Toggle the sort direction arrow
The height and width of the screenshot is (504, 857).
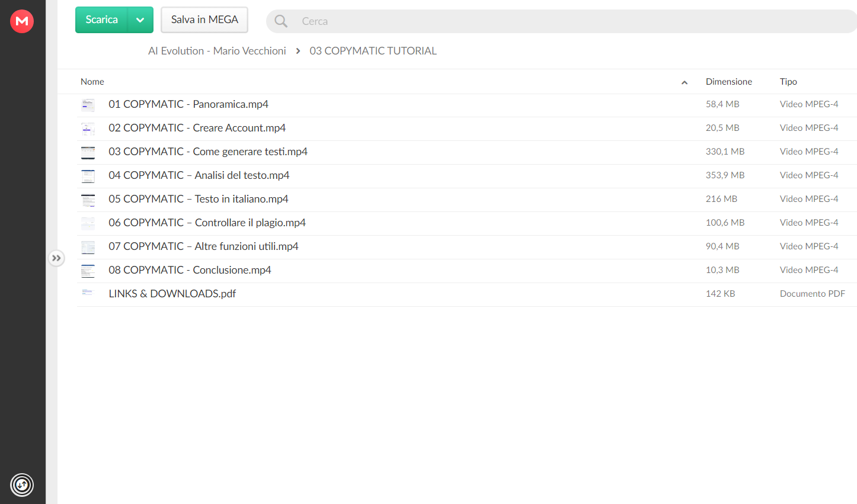pyautogui.click(x=685, y=82)
